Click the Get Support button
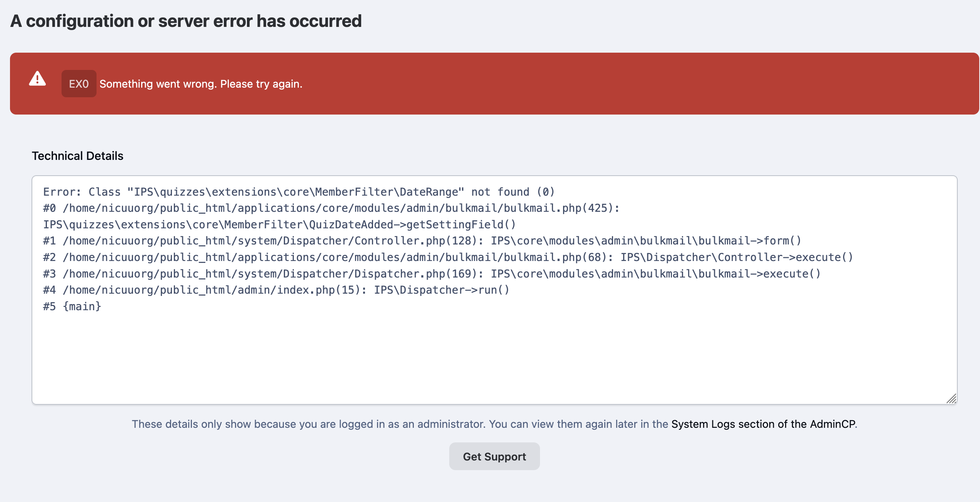 (x=494, y=456)
